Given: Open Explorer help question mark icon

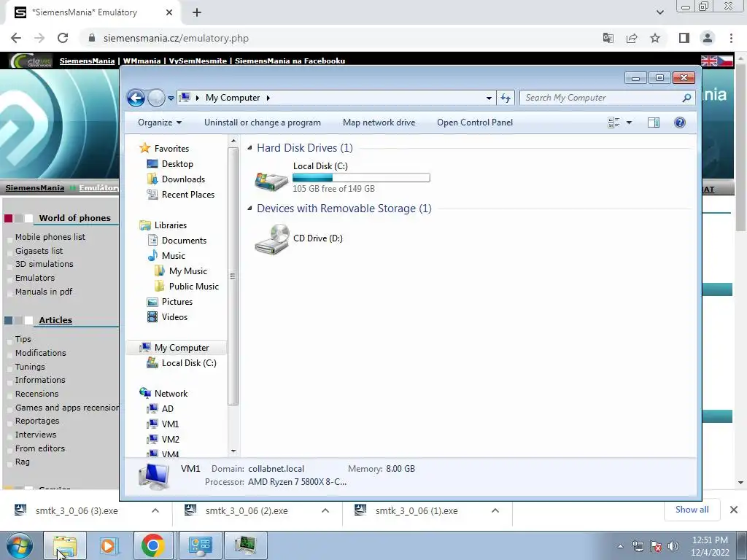Looking at the screenshot, I should [x=680, y=122].
